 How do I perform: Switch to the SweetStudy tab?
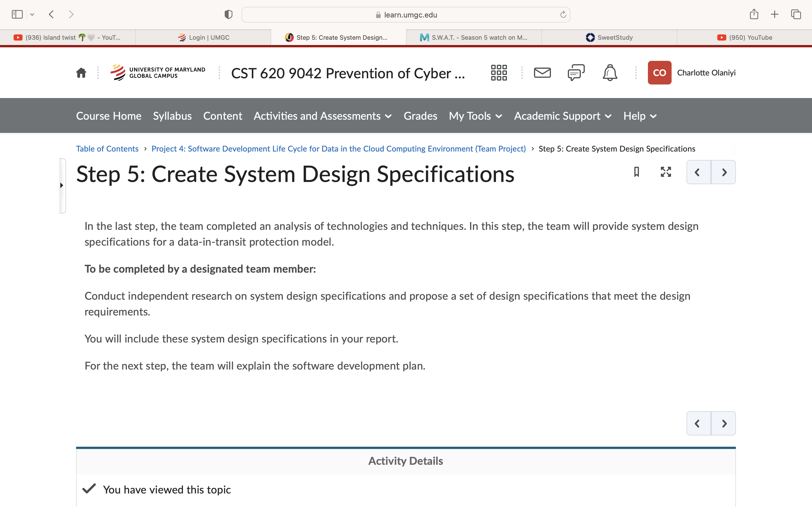click(609, 37)
